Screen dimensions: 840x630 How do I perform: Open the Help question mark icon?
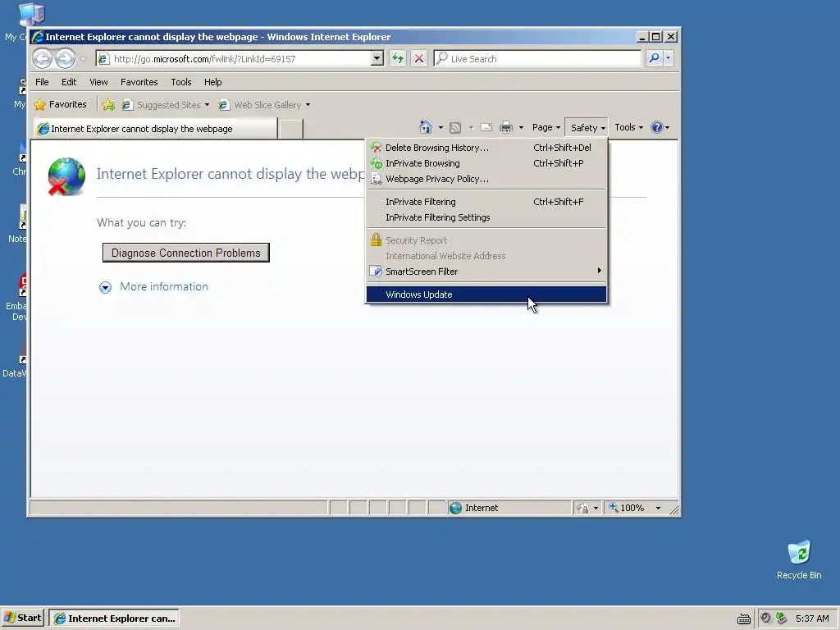tap(656, 127)
